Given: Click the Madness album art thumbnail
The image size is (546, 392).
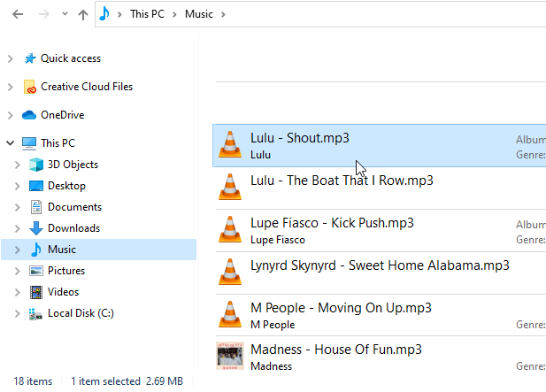Looking at the screenshot, I should coord(230,357).
